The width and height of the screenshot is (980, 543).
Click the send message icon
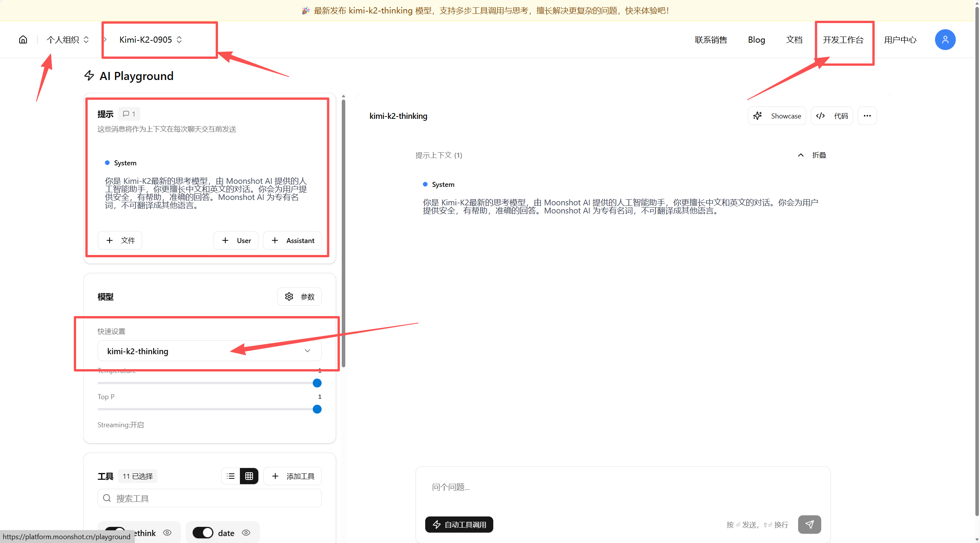[809, 524]
